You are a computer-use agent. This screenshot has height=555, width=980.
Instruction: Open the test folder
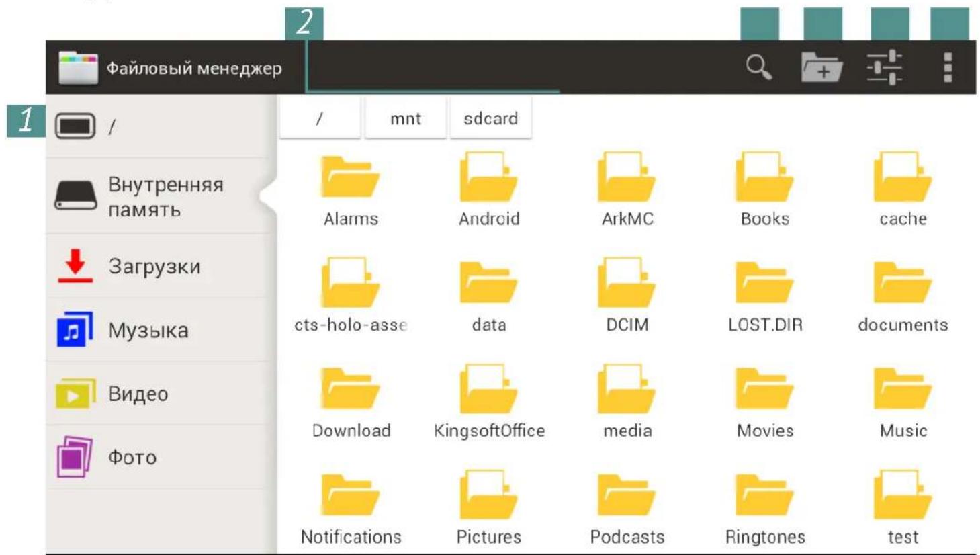(903, 508)
